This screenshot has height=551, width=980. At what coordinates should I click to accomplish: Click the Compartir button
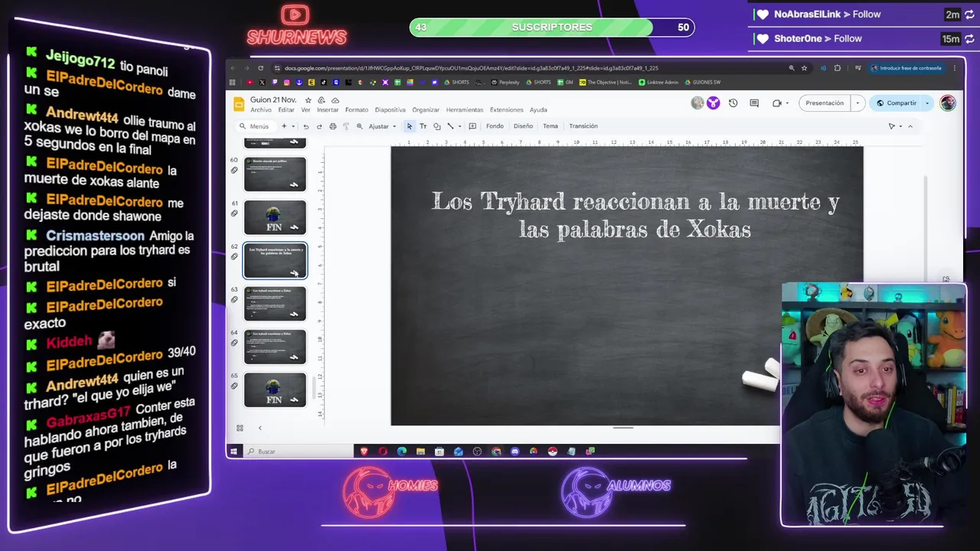(897, 103)
